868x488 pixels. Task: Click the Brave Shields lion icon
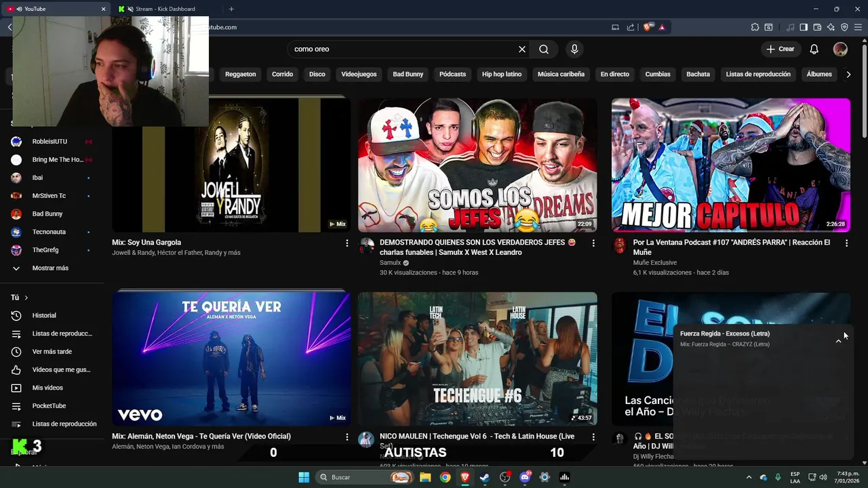[x=648, y=27]
